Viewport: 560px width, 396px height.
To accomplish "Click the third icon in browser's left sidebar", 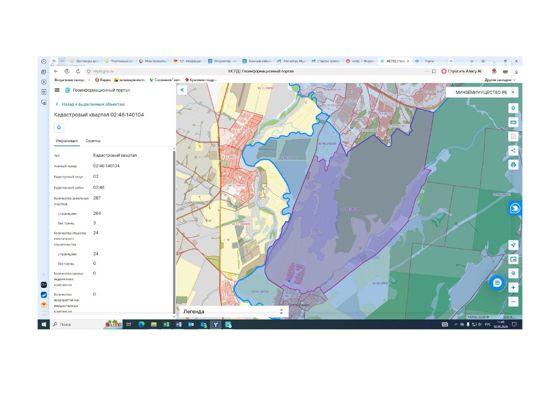I will (x=44, y=82).
